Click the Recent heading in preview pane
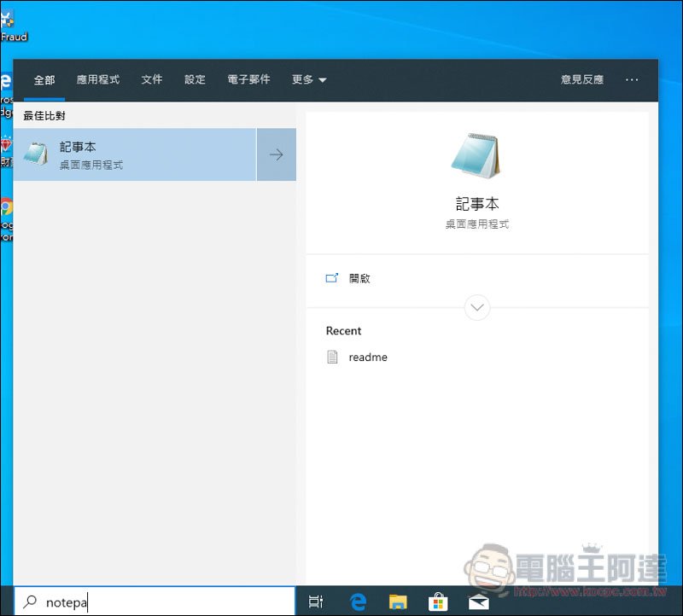The width and height of the screenshot is (683, 616). pos(343,331)
